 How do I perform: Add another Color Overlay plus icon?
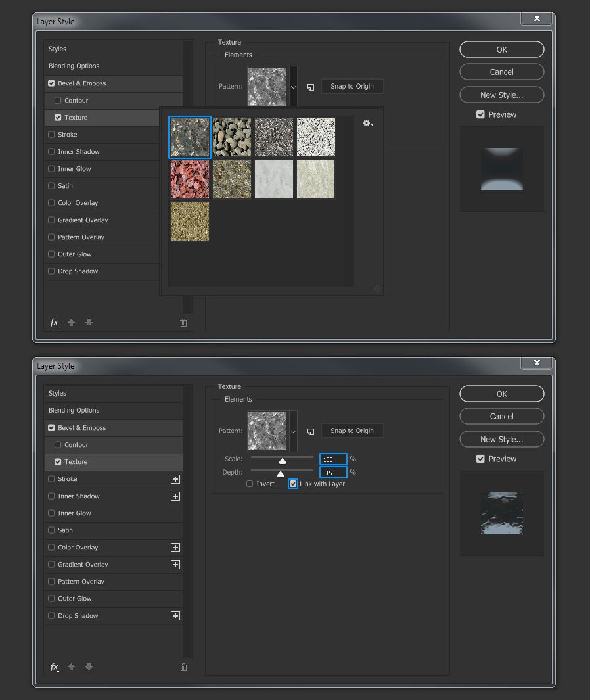pos(175,548)
